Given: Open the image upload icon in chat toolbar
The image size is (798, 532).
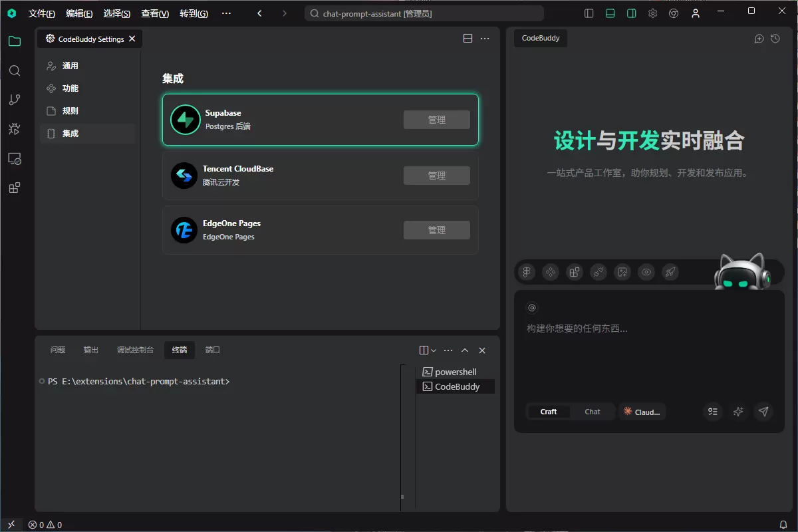Looking at the screenshot, I should 622,271.
